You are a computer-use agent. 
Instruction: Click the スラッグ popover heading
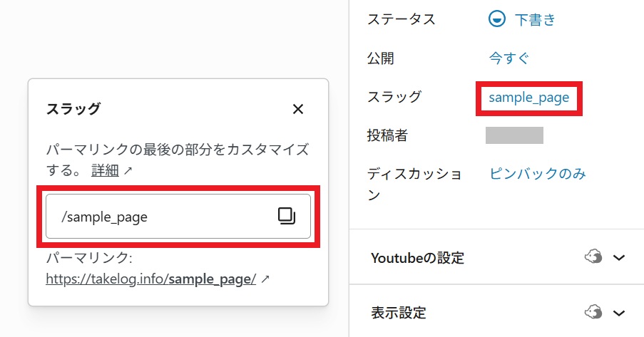[73, 109]
